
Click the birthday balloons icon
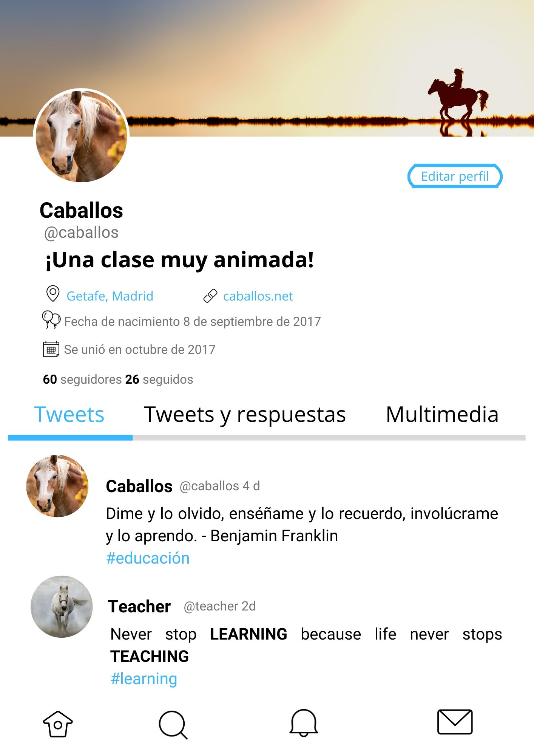51,320
